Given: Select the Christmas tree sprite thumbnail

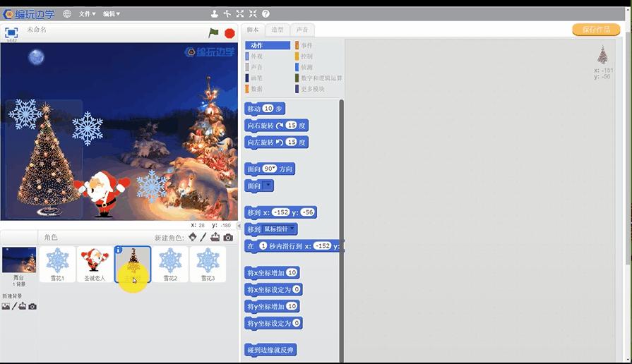Looking at the screenshot, I should tap(133, 264).
